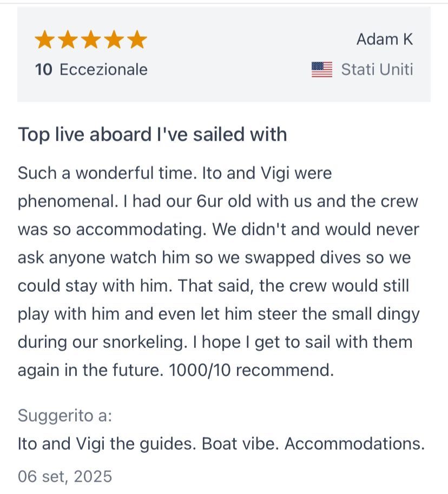This screenshot has height=494, width=448.
Task: Click the United States flag icon
Action: point(322,69)
